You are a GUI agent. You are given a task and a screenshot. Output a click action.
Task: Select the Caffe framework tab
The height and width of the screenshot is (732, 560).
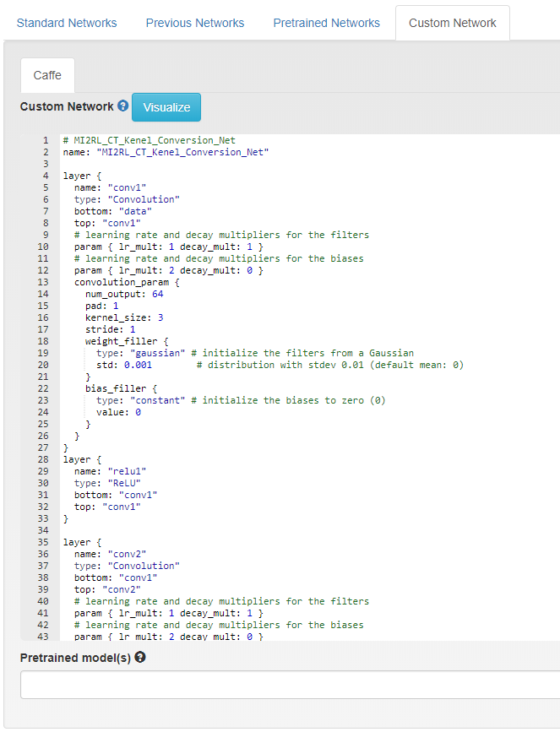(47, 75)
